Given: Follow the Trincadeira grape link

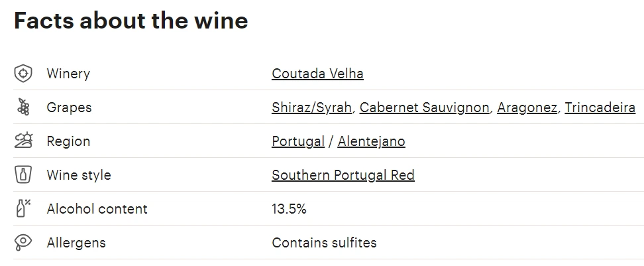Looking at the screenshot, I should pyautogui.click(x=600, y=107).
